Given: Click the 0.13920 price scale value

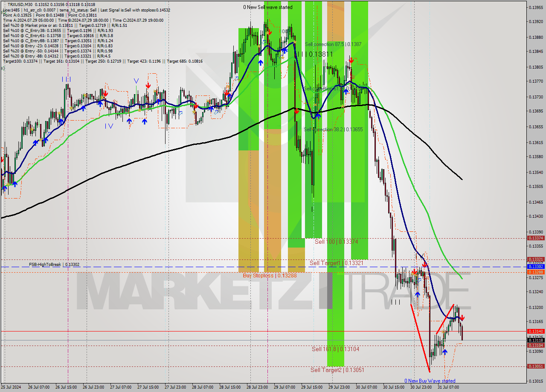Looking at the screenshot, I should 536,21.
